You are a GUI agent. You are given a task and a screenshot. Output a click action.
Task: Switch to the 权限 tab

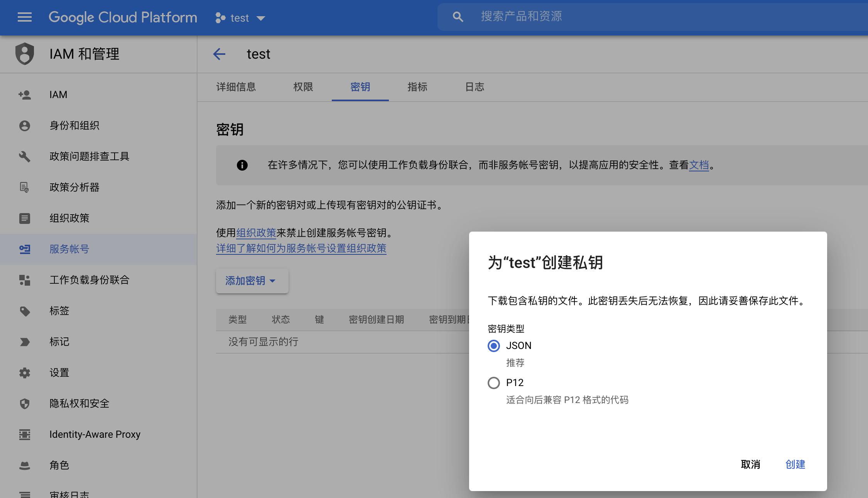(303, 86)
